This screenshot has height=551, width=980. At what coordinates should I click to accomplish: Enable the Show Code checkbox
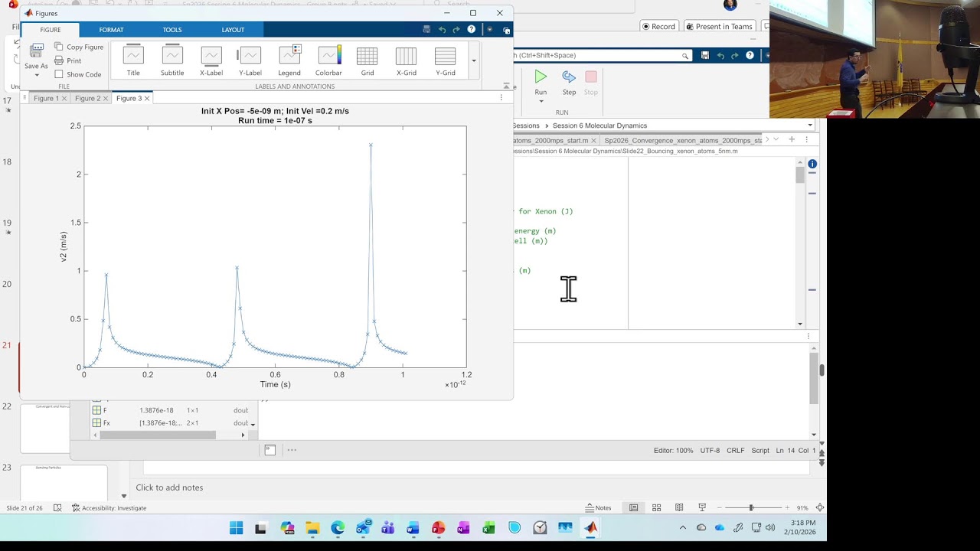[59, 74]
